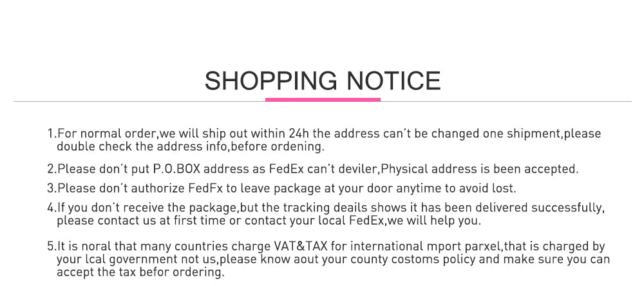This screenshot has width=644, height=286.
Task: Click 'accept the tax befor ordering' line
Action: coord(141,272)
